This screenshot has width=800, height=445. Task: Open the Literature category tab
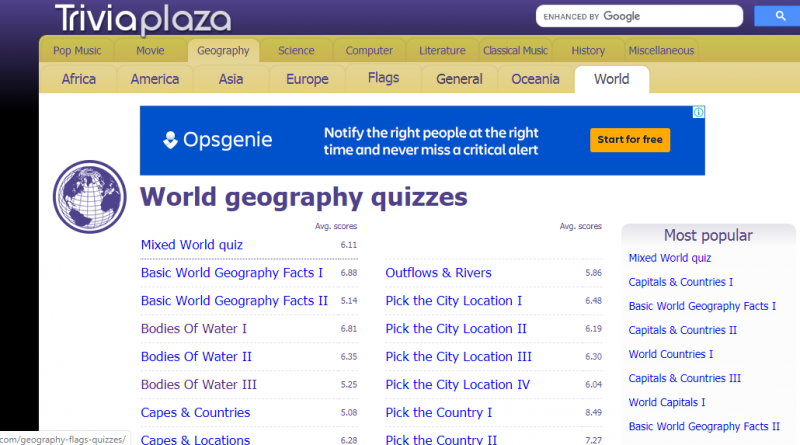(x=442, y=51)
